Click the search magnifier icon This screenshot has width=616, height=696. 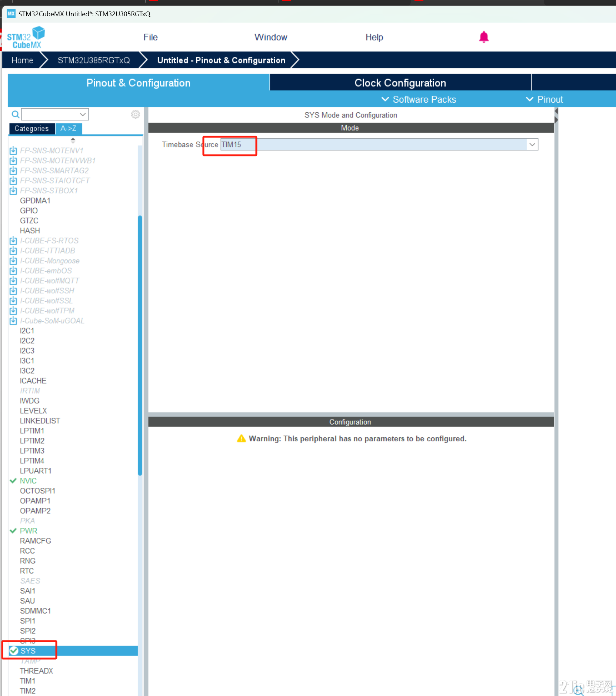[x=16, y=115]
